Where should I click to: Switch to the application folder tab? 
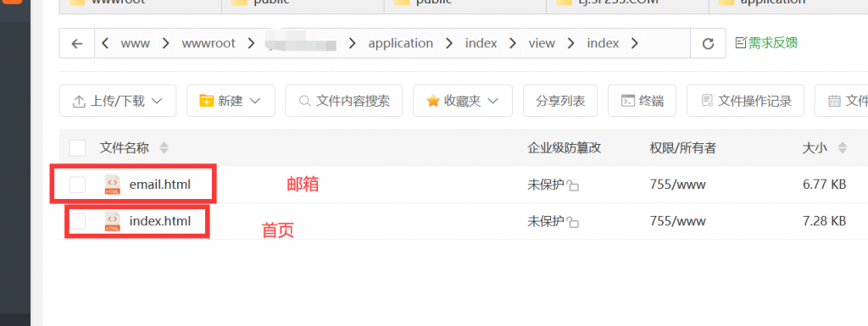tap(788, 6)
